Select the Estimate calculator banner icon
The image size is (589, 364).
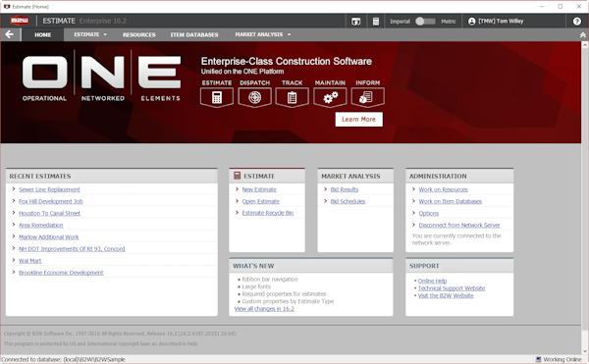[217, 97]
